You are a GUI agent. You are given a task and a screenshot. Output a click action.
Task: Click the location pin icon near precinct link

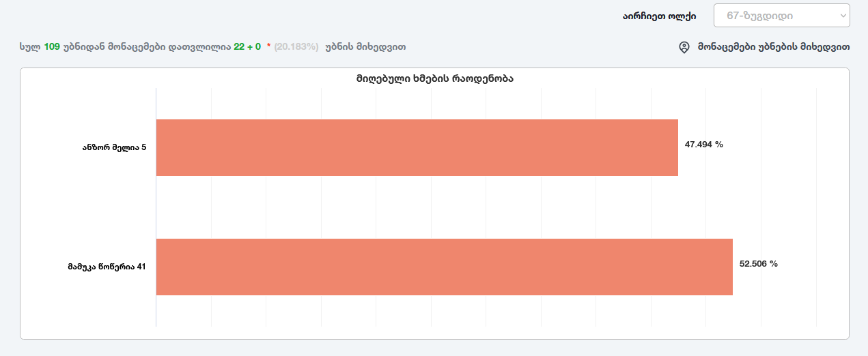[x=684, y=47]
